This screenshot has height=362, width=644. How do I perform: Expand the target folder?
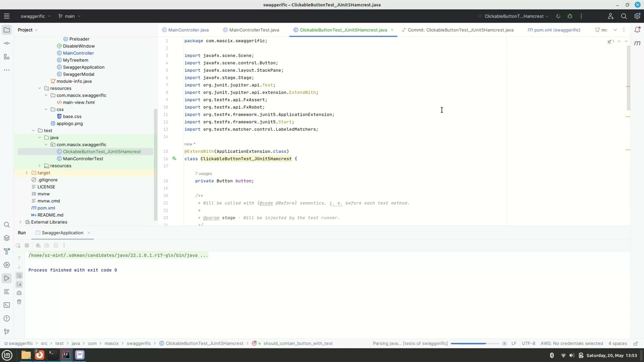(x=27, y=173)
